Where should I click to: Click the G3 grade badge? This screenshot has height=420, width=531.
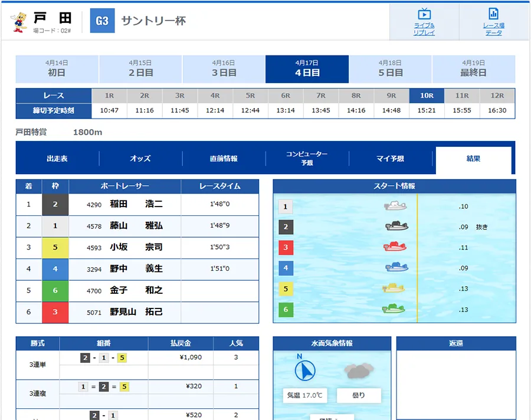point(102,21)
